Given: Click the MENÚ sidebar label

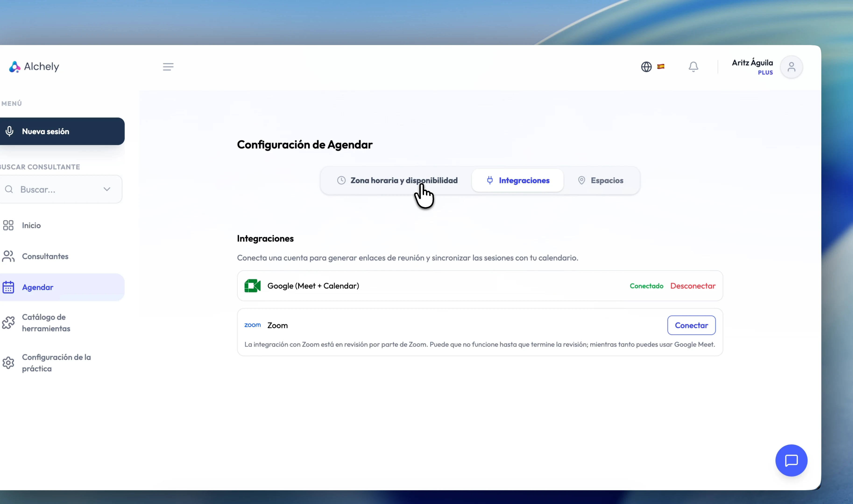Looking at the screenshot, I should coord(11,103).
